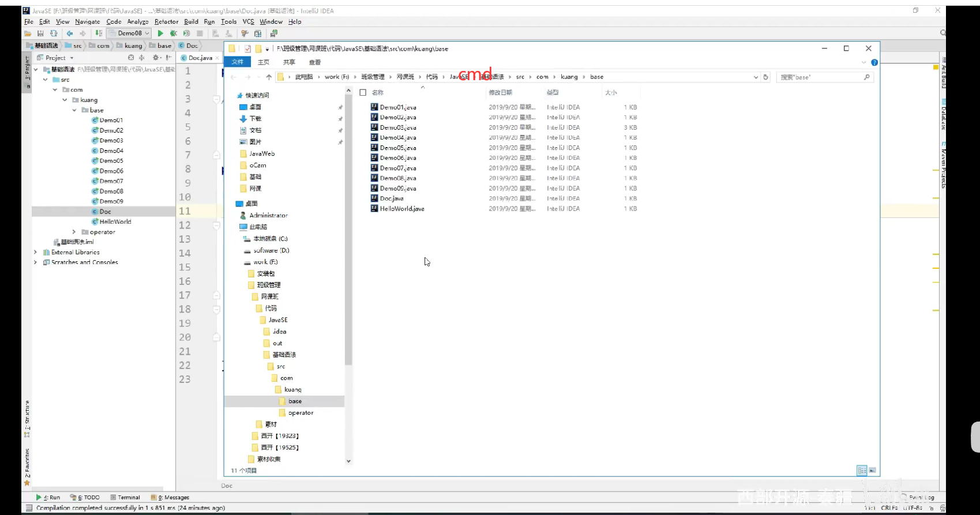The height and width of the screenshot is (515, 980).
Task: Toggle the select-all checkbox in Explorer header
Action: coord(363,92)
